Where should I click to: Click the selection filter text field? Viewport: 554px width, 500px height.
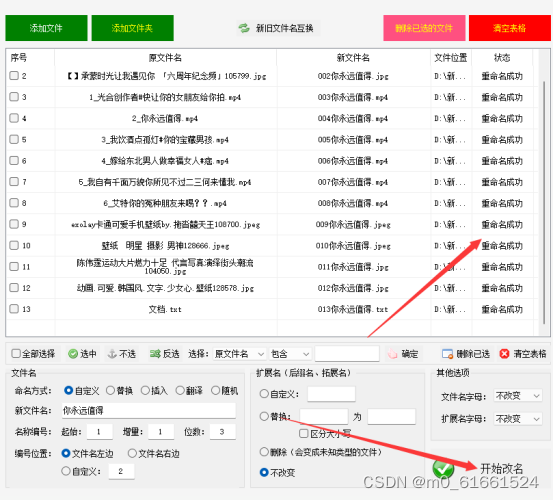[347, 354]
